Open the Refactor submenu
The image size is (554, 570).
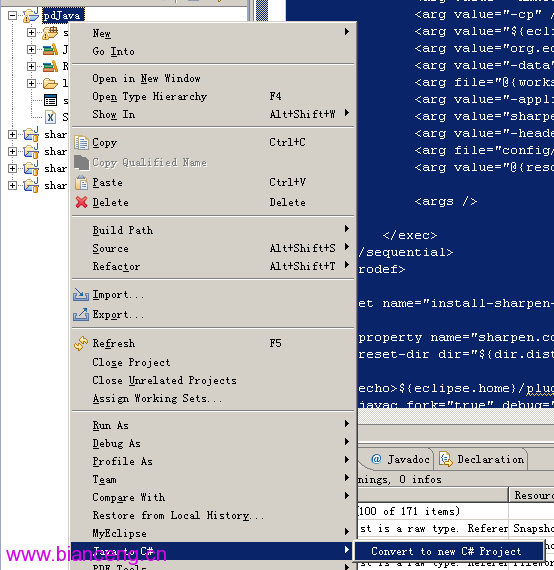pos(213,266)
